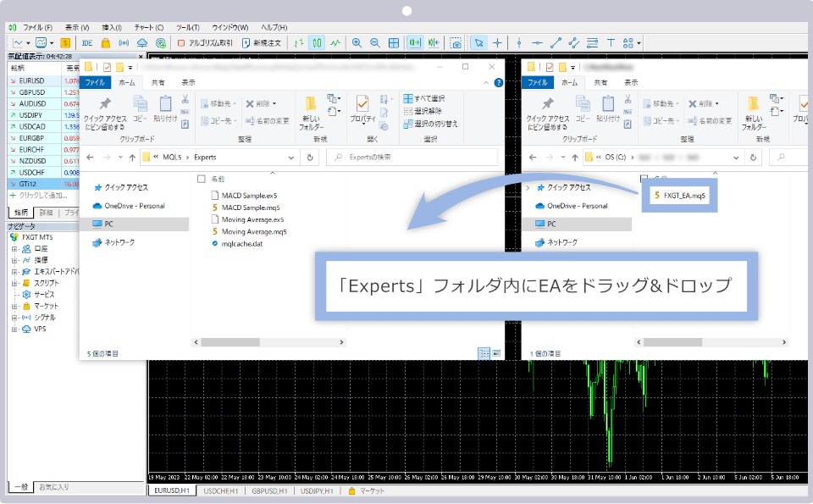
Task: Open Signals icon in the MT5 toolbar
Action: click(124, 43)
